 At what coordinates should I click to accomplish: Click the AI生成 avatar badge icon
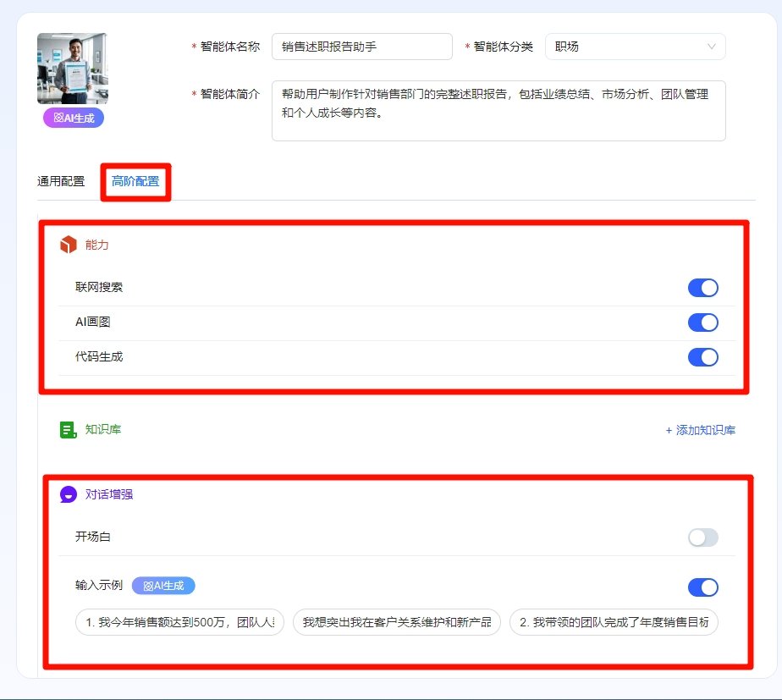tap(72, 117)
